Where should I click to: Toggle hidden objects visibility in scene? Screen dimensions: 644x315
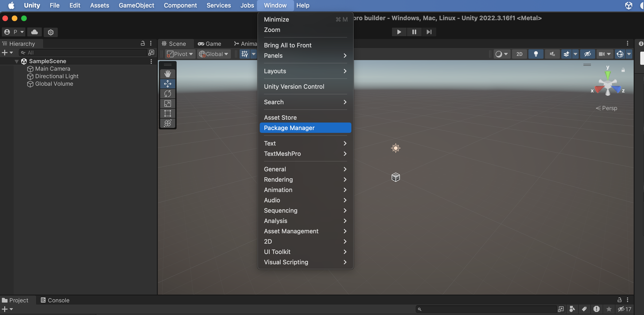point(587,54)
